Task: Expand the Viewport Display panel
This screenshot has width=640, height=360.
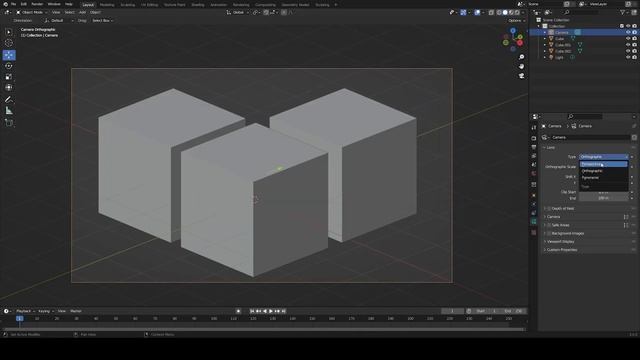Action: [560, 242]
